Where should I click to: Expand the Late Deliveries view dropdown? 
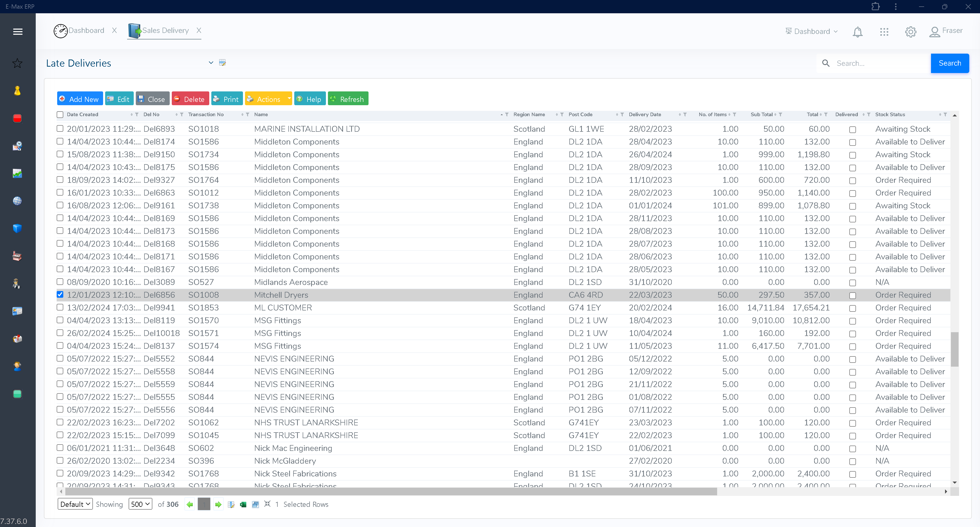click(211, 62)
